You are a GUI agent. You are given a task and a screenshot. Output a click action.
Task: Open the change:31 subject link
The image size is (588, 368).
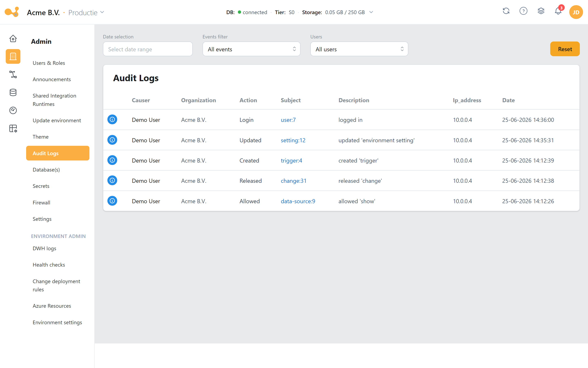tap(294, 181)
